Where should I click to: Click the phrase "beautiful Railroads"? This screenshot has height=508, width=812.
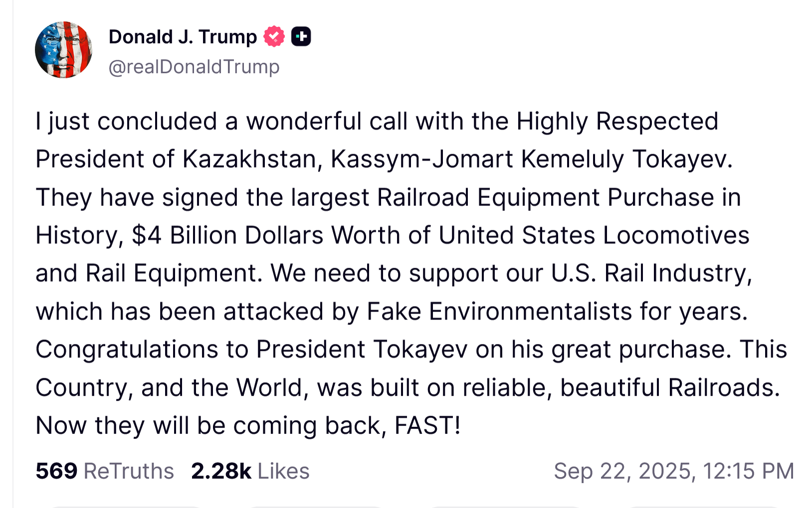point(669,387)
